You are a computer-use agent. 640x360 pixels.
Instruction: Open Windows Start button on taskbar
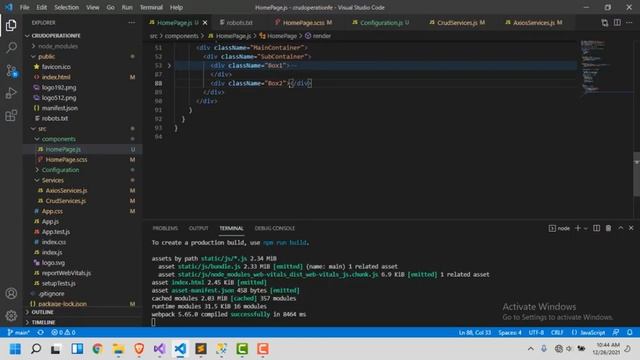pos(15,349)
